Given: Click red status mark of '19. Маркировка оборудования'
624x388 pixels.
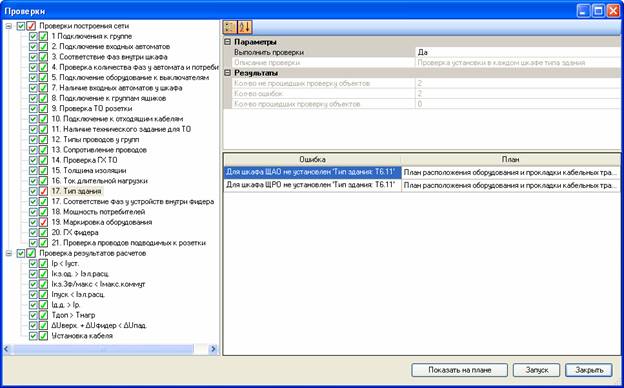Looking at the screenshot, I should coord(43,222).
